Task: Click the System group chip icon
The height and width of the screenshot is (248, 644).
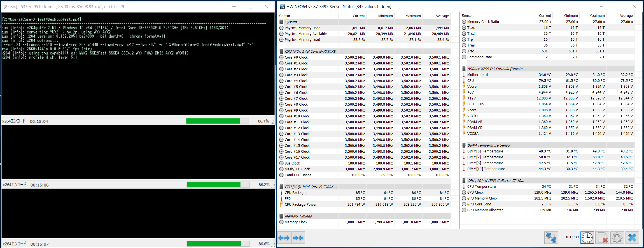Action: 281,22
